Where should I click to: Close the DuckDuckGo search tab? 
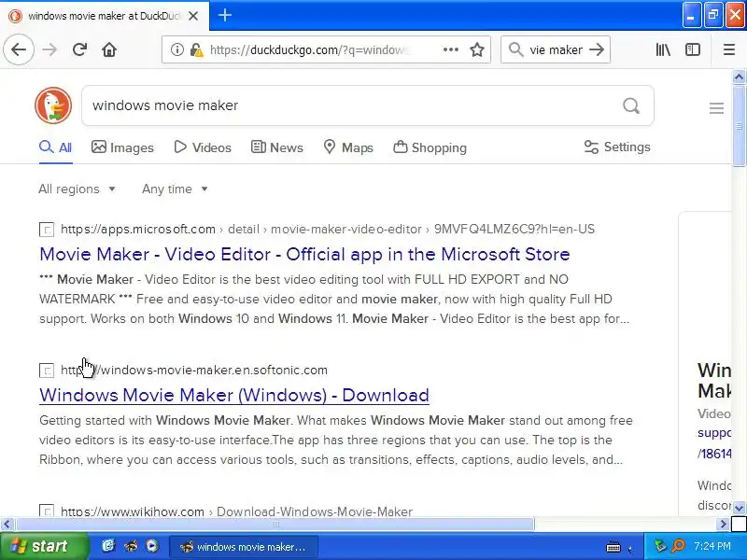[x=193, y=16]
